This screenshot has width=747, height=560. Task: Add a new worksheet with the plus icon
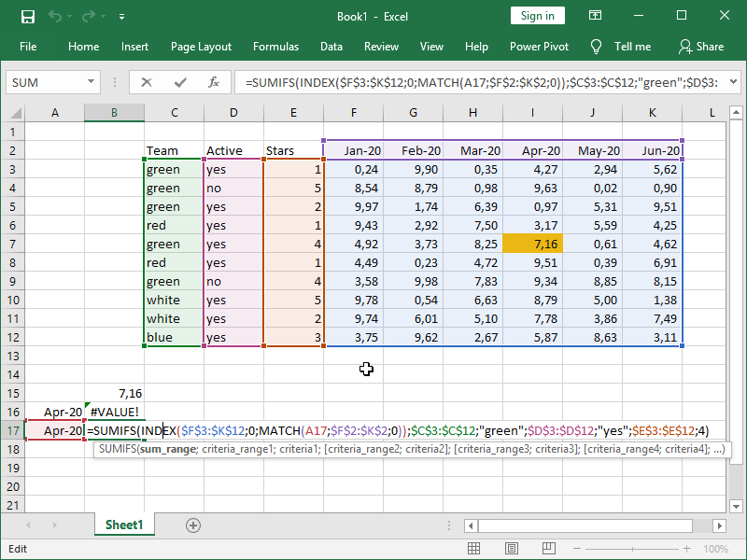(x=192, y=525)
